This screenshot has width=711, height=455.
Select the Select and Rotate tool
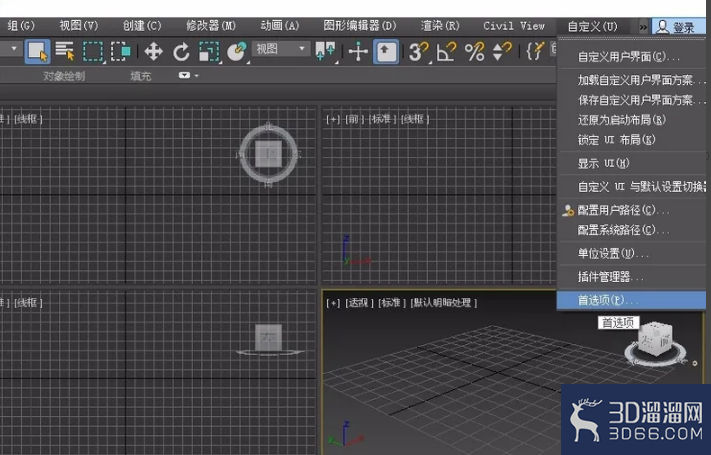(x=181, y=51)
